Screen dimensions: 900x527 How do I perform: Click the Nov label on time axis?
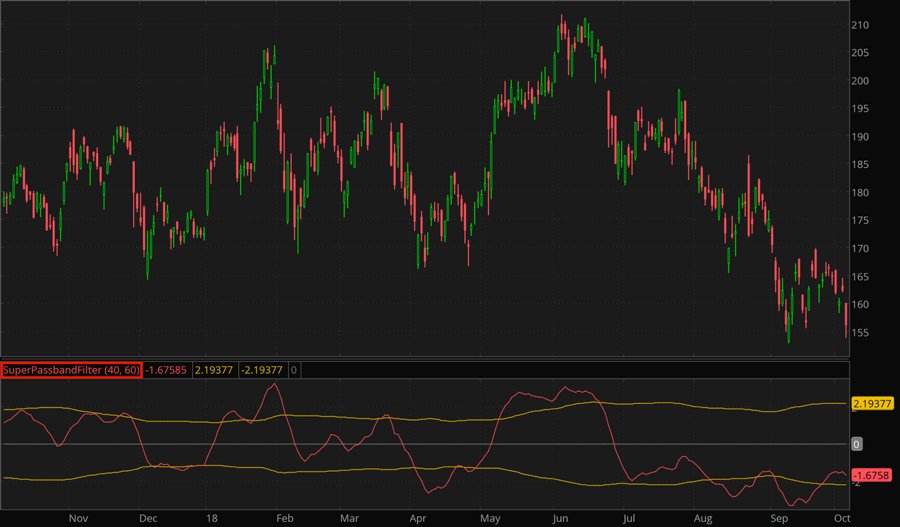tap(80, 519)
